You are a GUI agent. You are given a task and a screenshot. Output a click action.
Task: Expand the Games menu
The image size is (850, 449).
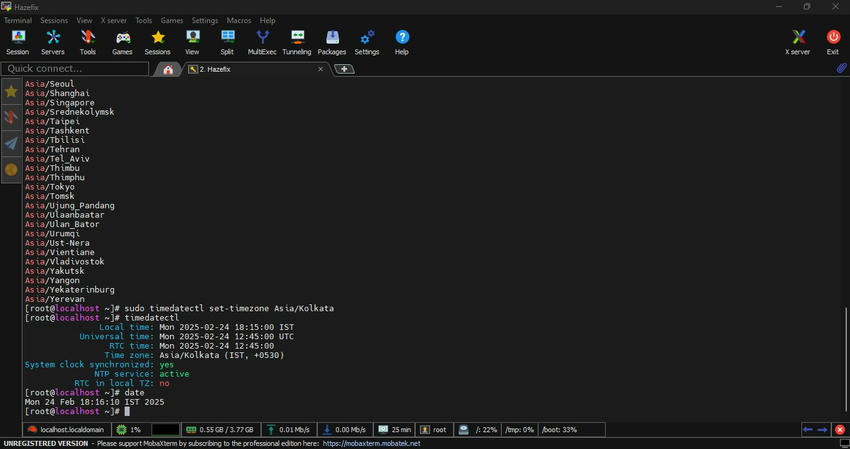tap(172, 20)
